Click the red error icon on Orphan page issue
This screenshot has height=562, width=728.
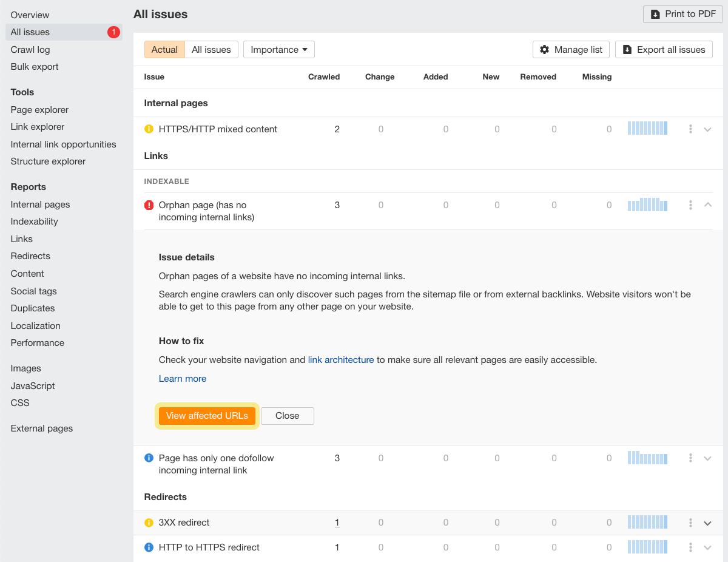149,205
